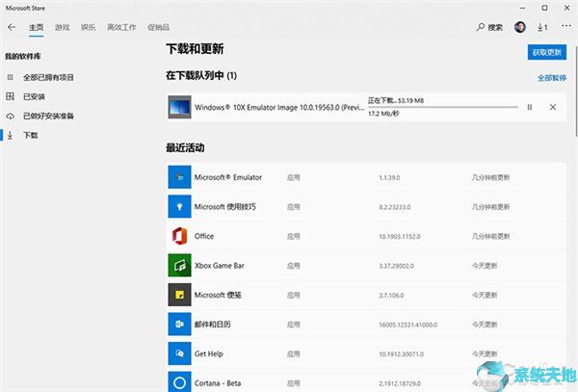The width and height of the screenshot is (578, 392).
Task: Click the 邮件和日历 app icon
Action: point(179,325)
